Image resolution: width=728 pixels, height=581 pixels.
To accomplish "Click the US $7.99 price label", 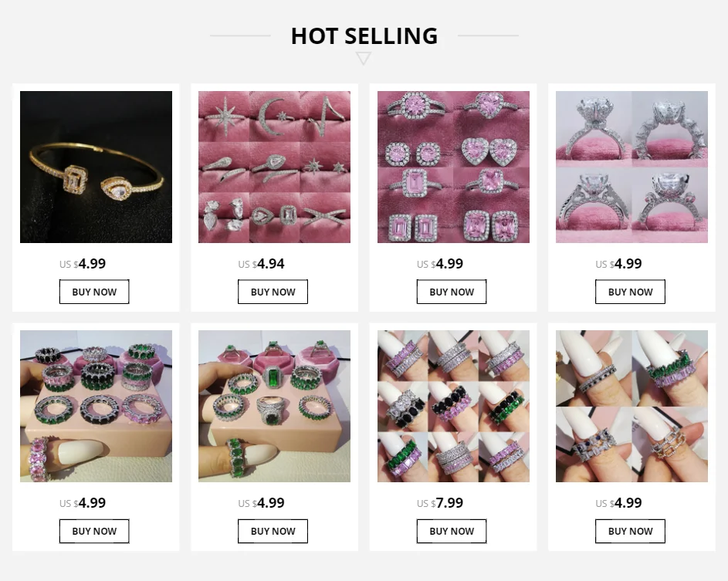I will click(x=440, y=502).
